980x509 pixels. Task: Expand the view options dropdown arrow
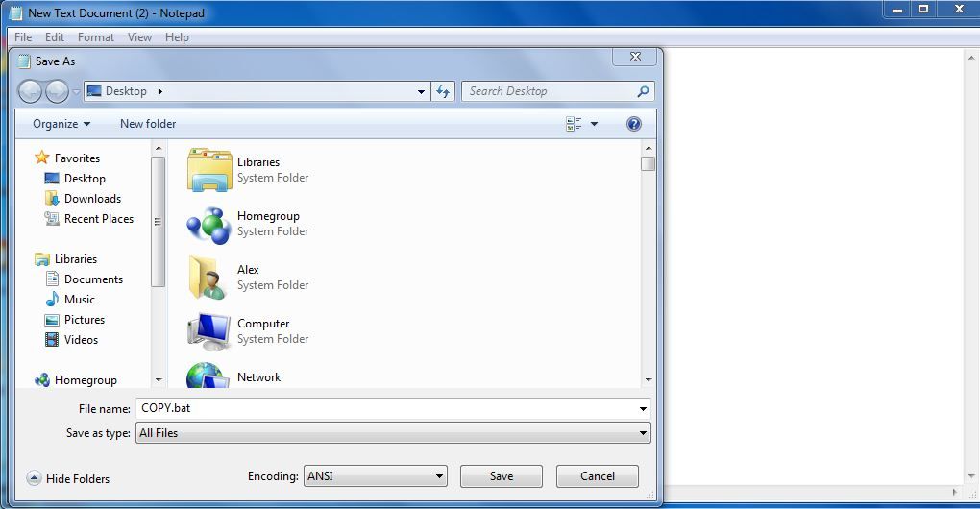pyautogui.click(x=595, y=124)
